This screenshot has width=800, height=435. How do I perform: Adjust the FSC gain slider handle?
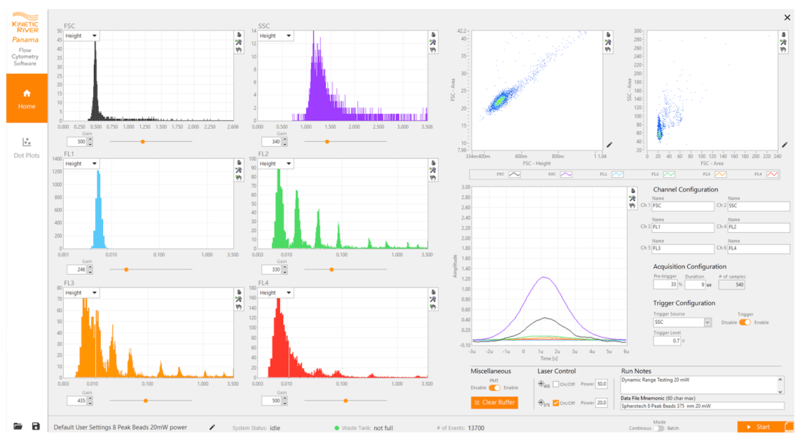[x=143, y=141]
